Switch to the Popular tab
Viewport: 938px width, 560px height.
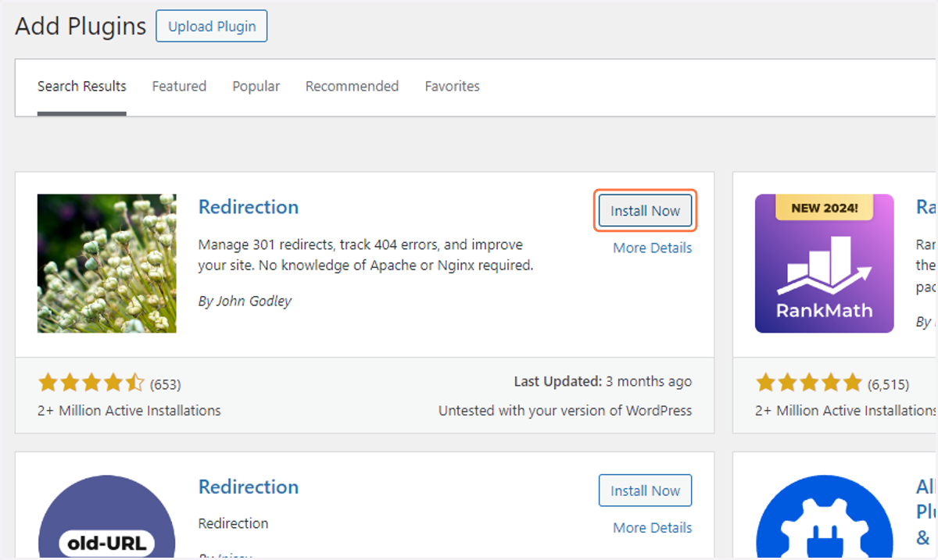pyautogui.click(x=256, y=87)
